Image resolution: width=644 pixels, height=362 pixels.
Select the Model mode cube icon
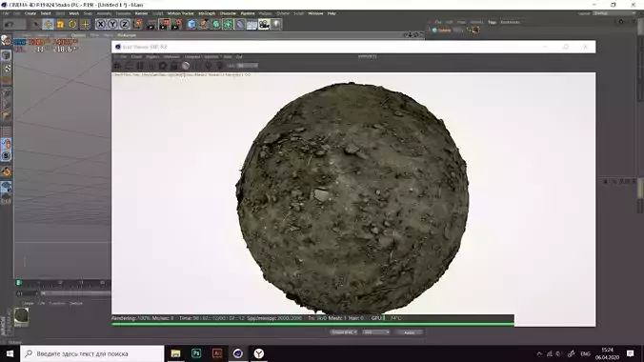[x=6, y=55]
